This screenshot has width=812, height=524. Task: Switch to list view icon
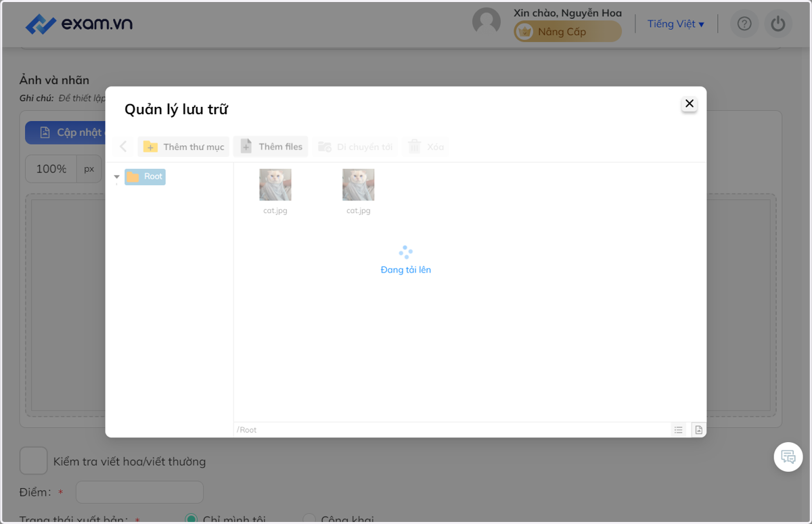(x=679, y=430)
